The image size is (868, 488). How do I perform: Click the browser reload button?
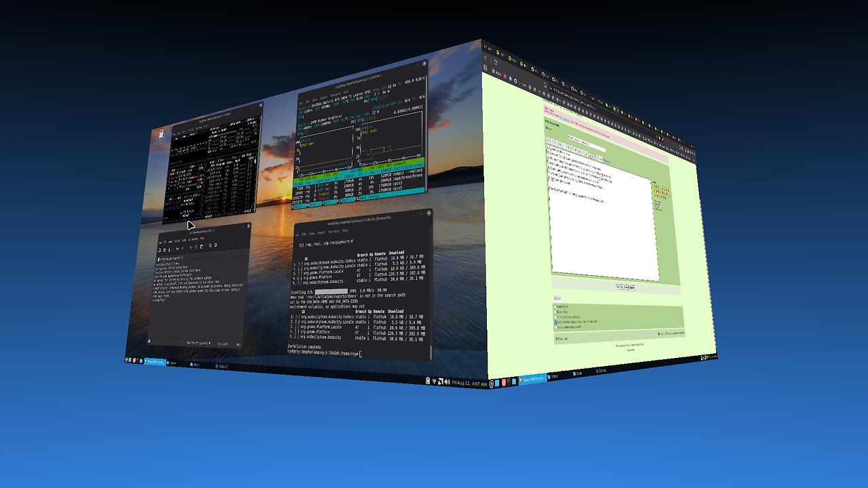496,62
